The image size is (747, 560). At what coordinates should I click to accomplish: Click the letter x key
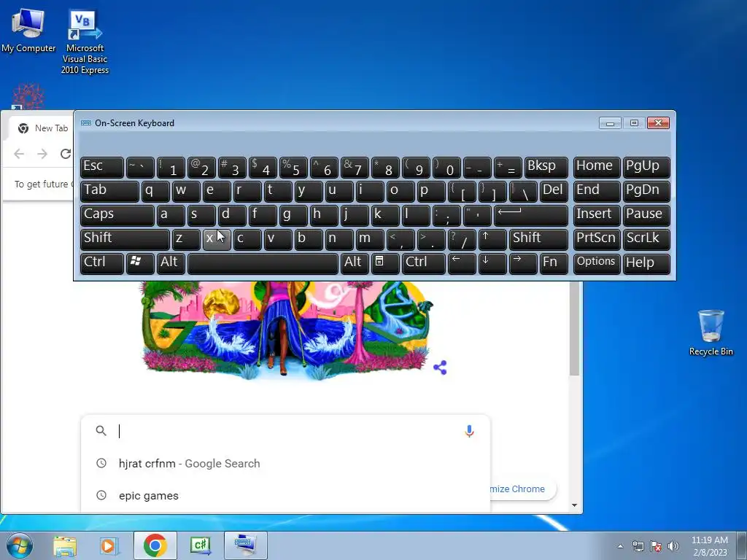(x=217, y=239)
